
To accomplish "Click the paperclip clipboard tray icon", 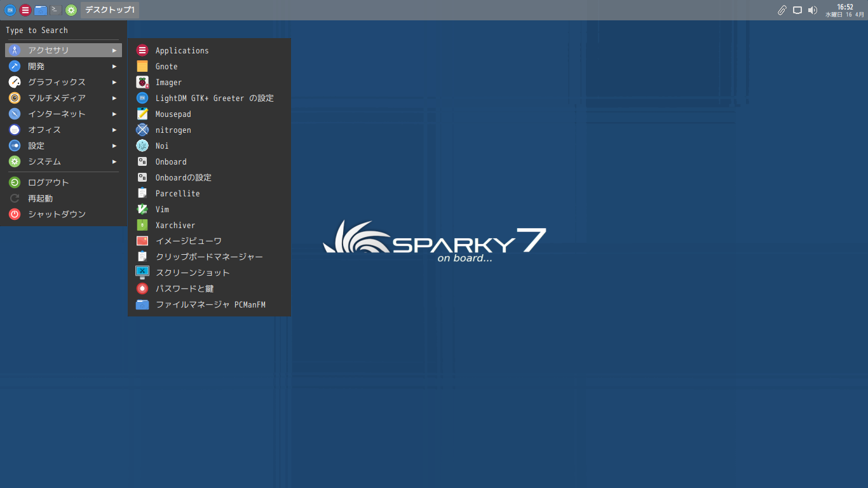I will 782,10.
